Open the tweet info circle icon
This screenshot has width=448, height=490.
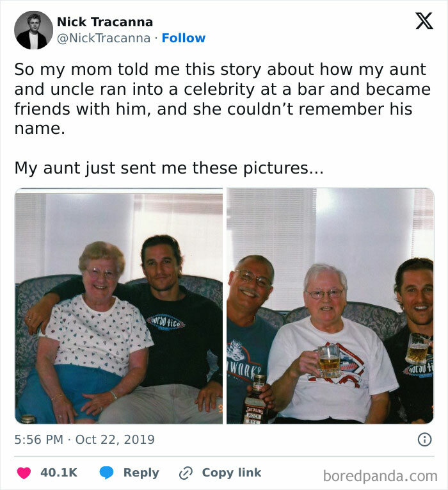(424, 439)
